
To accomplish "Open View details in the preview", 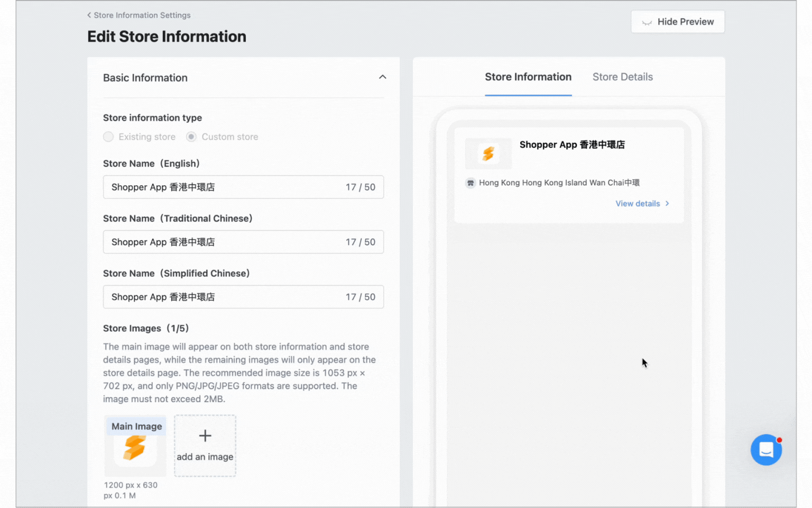I will tap(642, 204).
